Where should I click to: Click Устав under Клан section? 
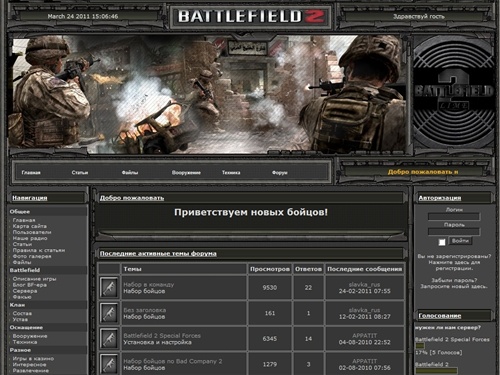pyautogui.click(x=20, y=319)
